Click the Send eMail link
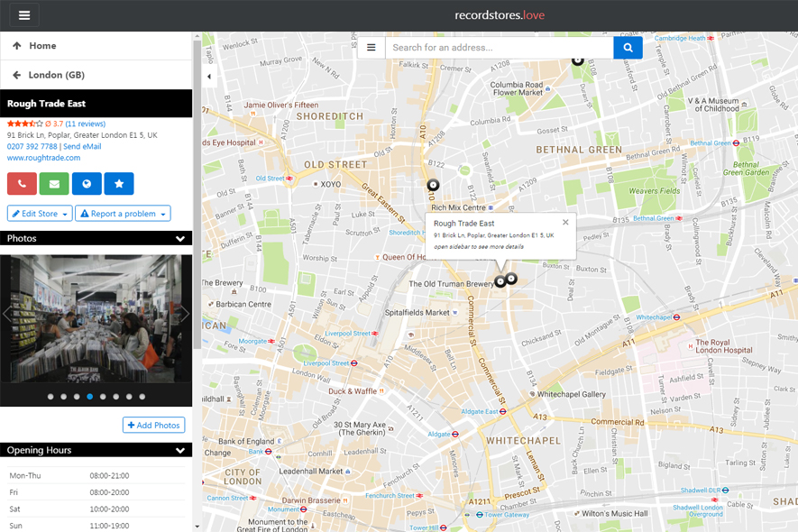The image size is (798, 532). 82,147
